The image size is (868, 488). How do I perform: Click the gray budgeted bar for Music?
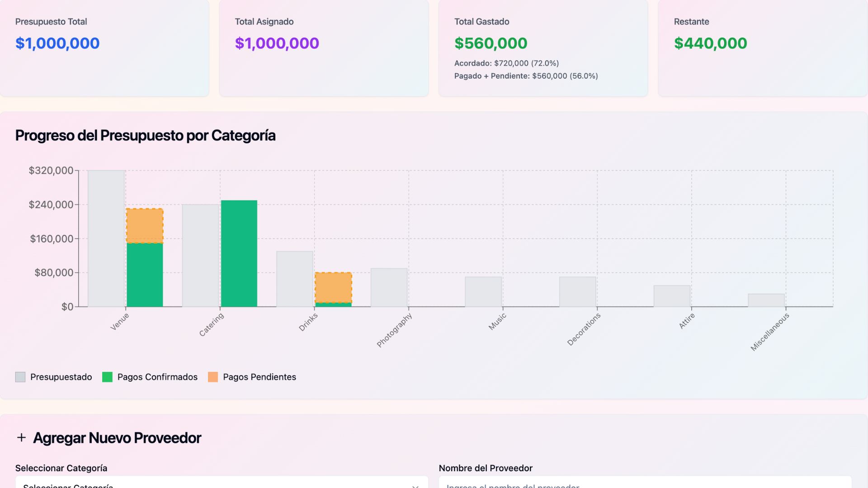(483, 292)
